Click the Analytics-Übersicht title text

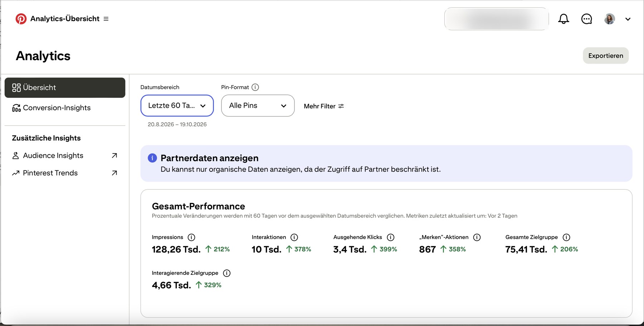(x=65, y=19)
